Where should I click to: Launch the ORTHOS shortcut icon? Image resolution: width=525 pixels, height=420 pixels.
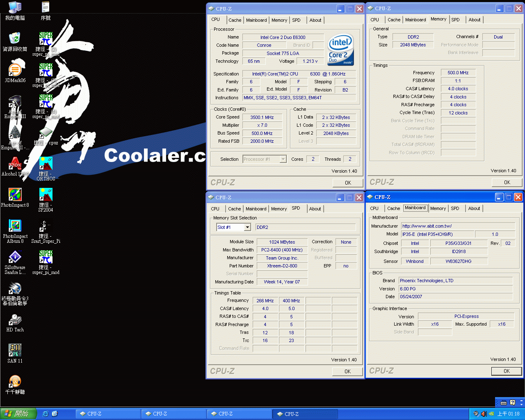(46, 169)
